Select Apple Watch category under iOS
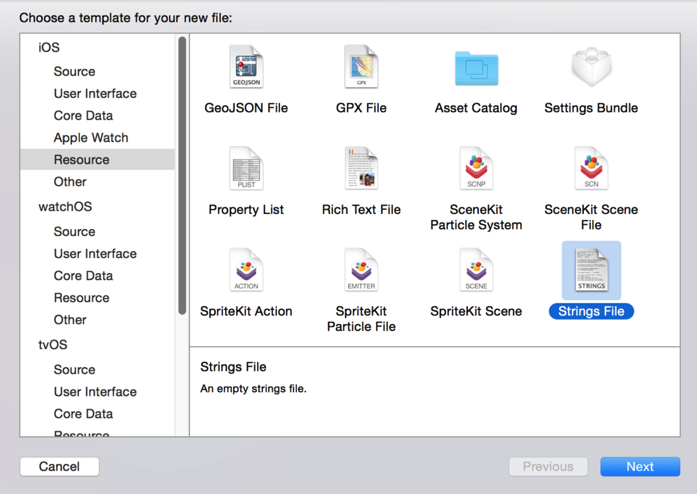The image size is (697, 494). pos(91,138)
